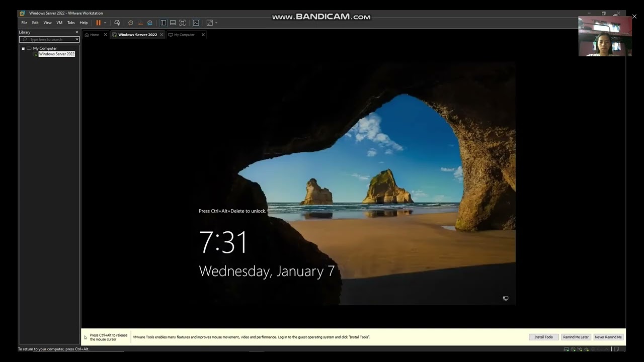Click the sound card status icon
This screenshot has width=644, height=362.
click(x=588, y=349)
